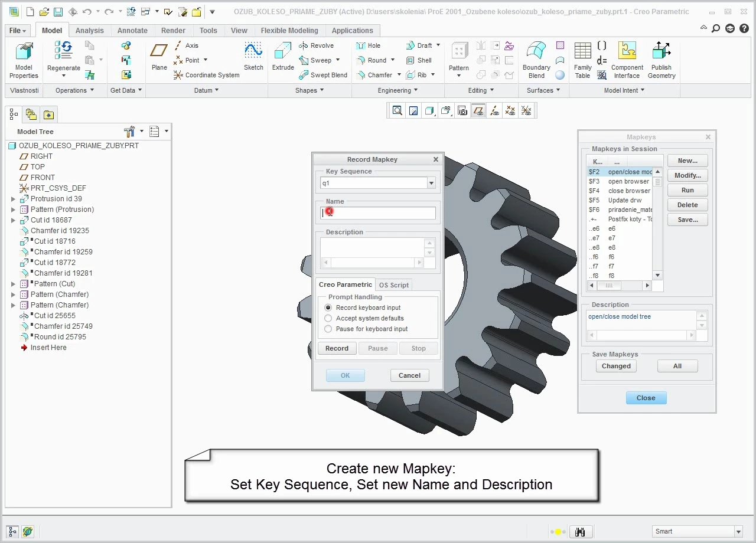Click the search magnifier icon at top right
756x543 pixels.
pyautogui.click(x=716, y=28)
